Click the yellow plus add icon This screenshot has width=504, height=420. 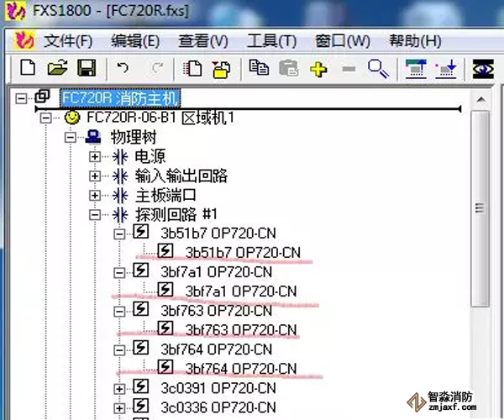[318, 69]
